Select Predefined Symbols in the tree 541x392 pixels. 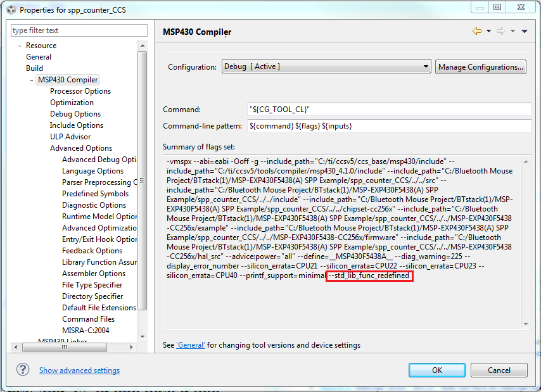point(96,193)
